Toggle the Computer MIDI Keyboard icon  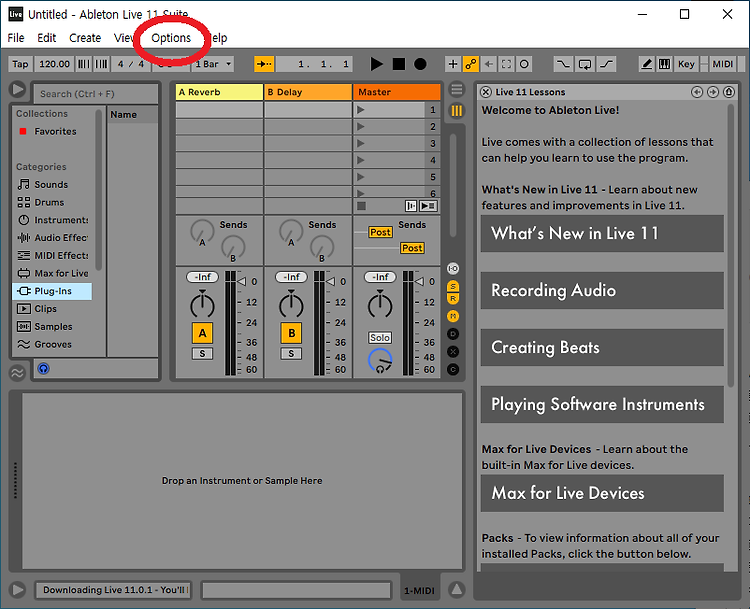tap(664, 64)
